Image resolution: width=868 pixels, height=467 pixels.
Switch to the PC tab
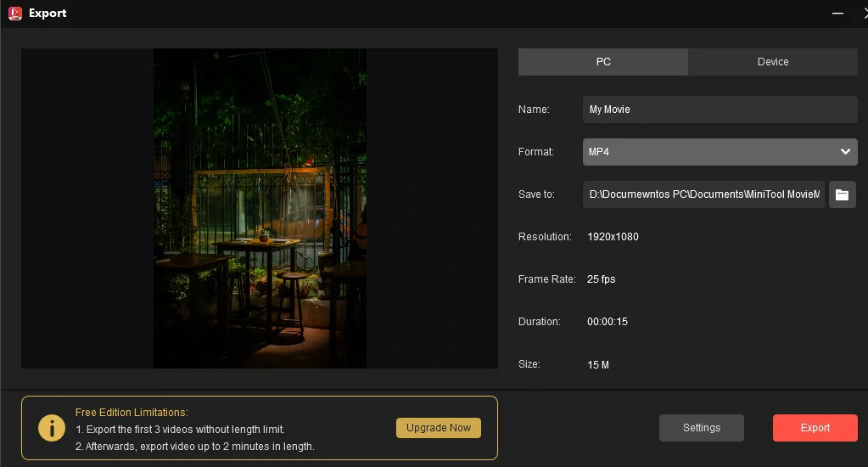[603, 62]
